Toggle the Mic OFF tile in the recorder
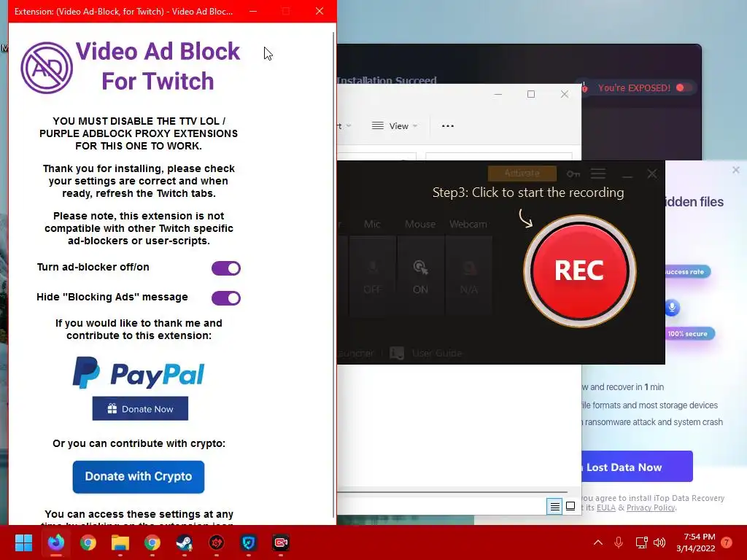Image resolution: width=747 pixels, height=560 pixels. 373,275
